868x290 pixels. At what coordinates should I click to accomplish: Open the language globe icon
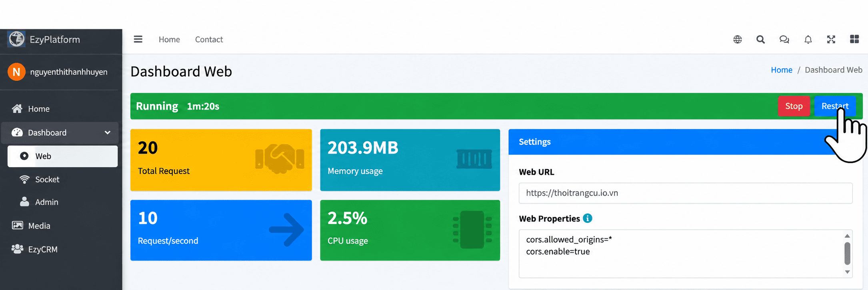tap(738, 40)
